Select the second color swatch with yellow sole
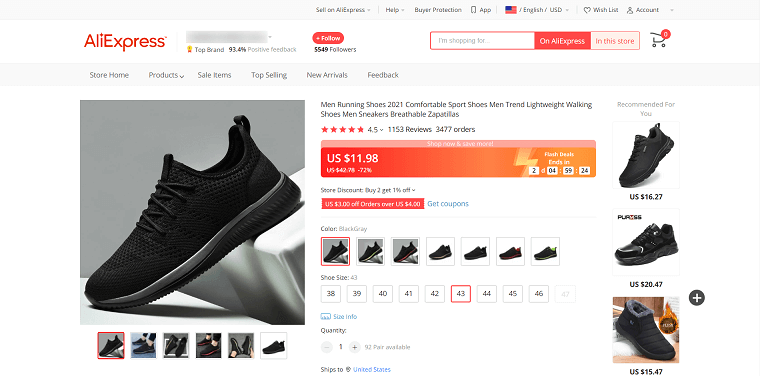 coord(371,251)
